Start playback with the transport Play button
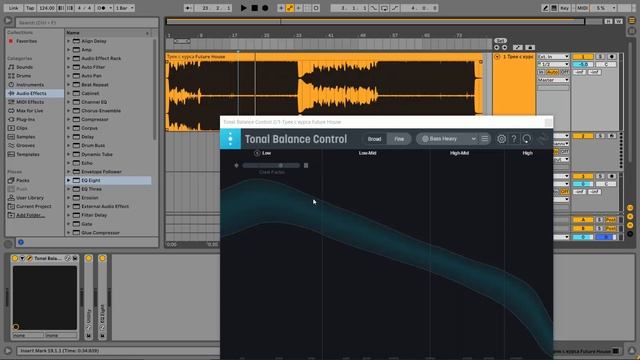This screenshot has height=360, width=640. coord(243,8)
